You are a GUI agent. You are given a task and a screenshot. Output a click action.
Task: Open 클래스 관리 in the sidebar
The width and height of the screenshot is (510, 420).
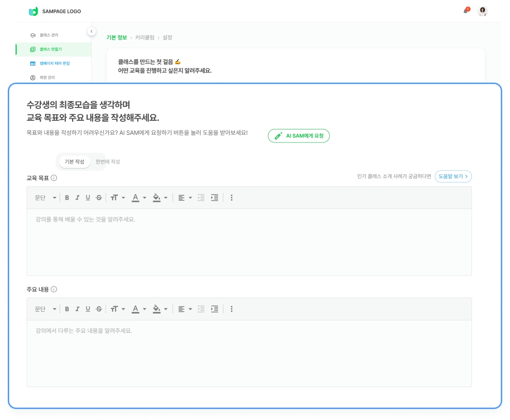click(x=49, y=35)
